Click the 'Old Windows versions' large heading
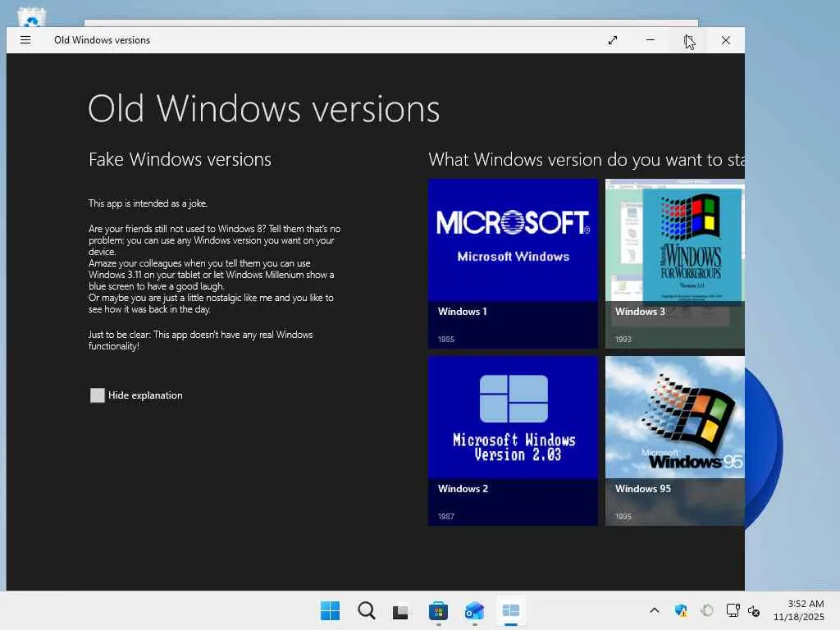Image resolution: width=840 pixels, height=630 pixels. tap(264, 109)
